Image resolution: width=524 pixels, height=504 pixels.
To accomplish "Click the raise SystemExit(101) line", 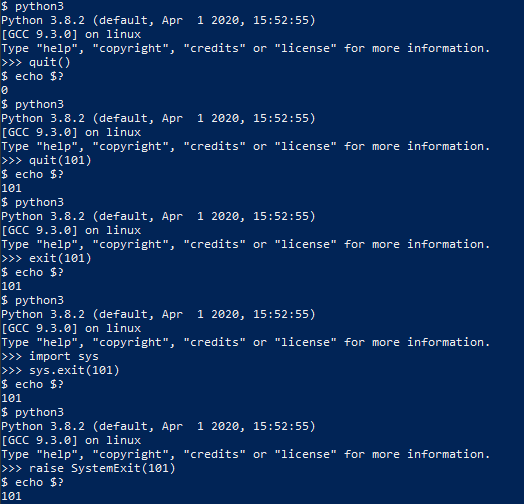I will [x=88, y=468].
